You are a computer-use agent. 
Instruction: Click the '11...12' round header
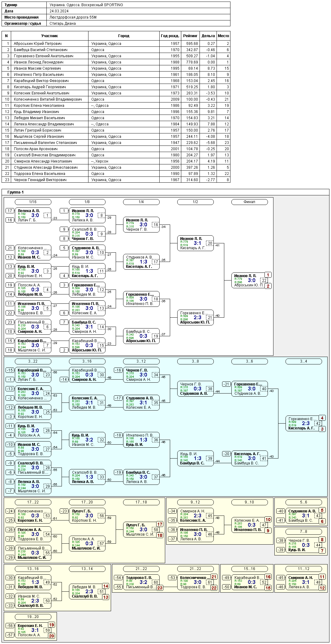pyautogui.click(x=303, y=569)
